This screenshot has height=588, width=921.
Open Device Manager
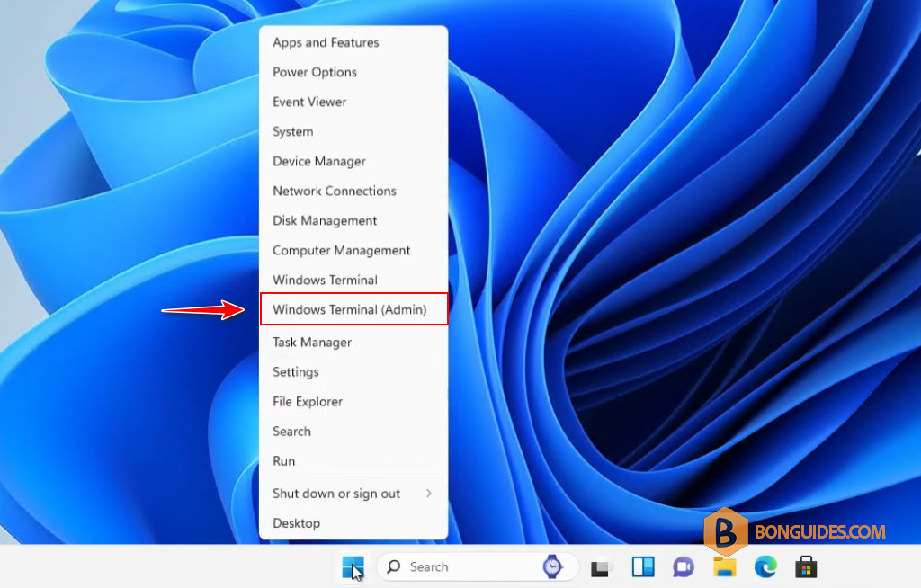353,161
